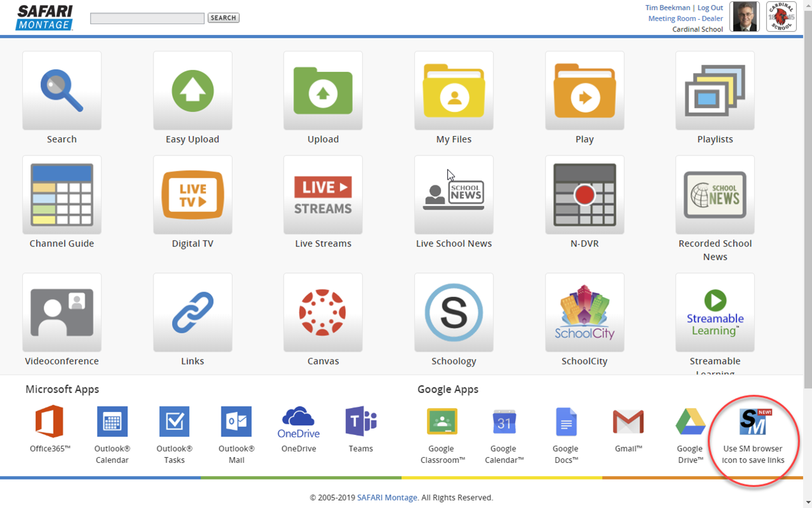Open the SAFARI Montage Search tool
812x508 pixels.
(x=62, y=90)
